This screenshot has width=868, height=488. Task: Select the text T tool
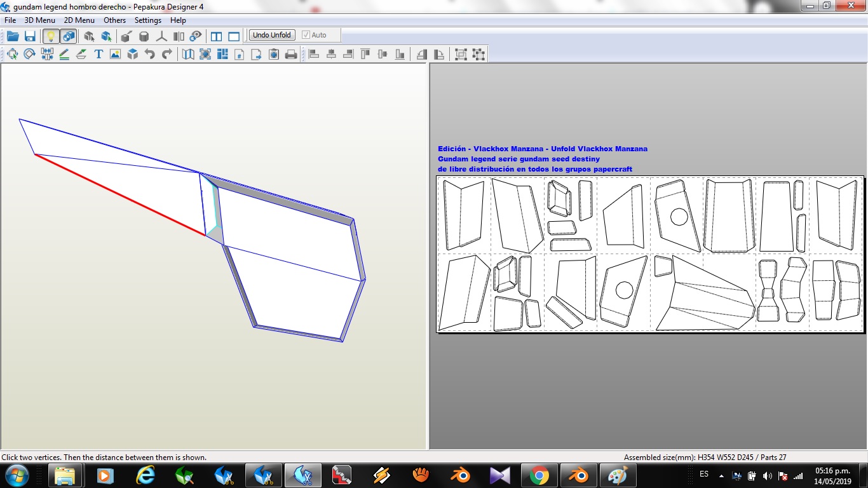[98, 55]
